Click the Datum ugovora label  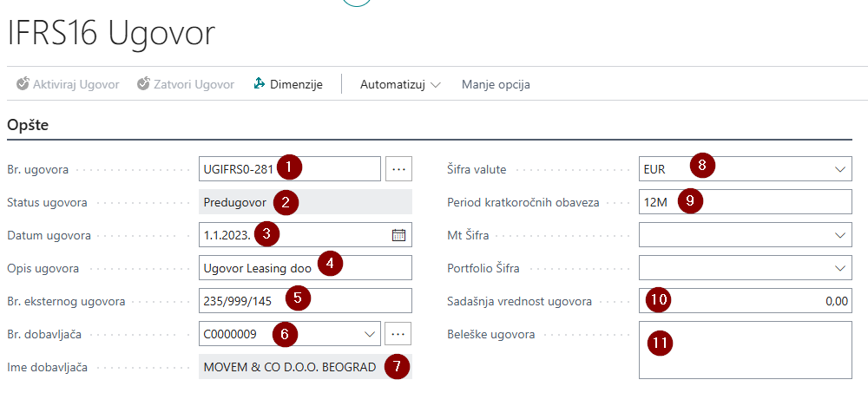[49, 235]
